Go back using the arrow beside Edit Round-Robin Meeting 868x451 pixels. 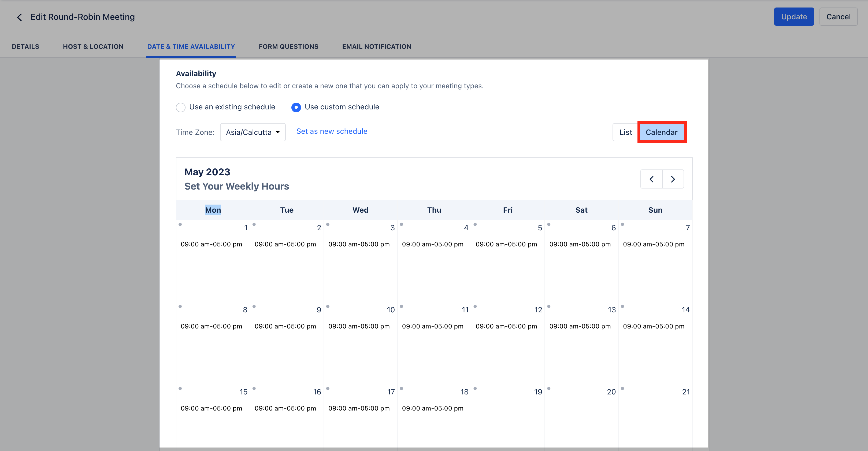click(x=20, y=17)
